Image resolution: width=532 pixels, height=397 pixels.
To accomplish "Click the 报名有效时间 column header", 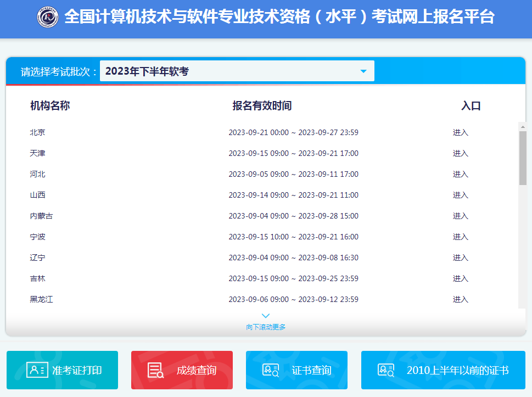I will pyautogui.click(x=262, y=106).
